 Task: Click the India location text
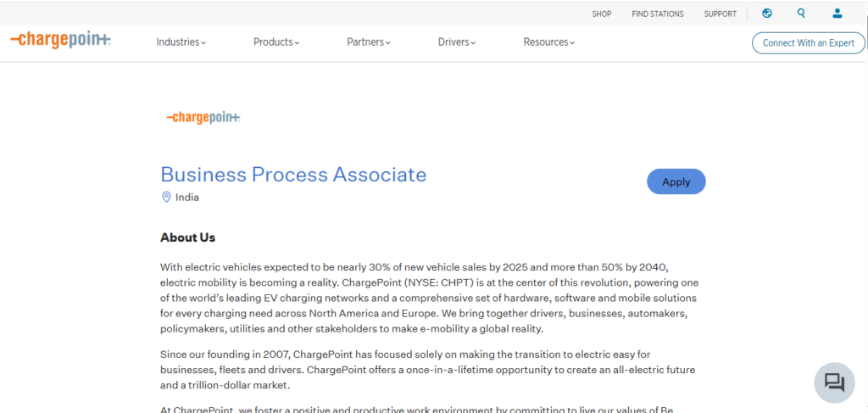click(187, 197)
